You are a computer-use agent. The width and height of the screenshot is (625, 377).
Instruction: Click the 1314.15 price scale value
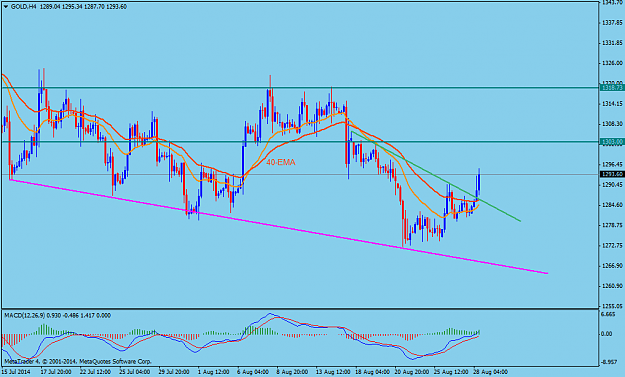[613, 104]
